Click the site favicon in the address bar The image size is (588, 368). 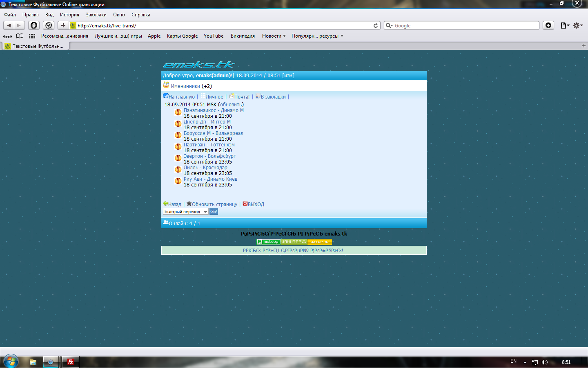point(73,25)
